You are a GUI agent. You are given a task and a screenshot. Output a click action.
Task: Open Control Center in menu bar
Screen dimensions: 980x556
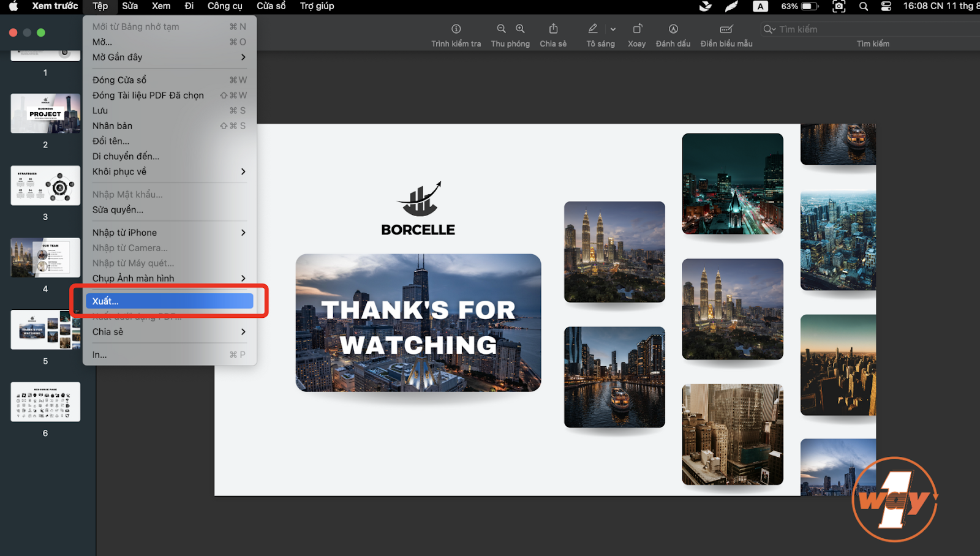pos(886,6)
